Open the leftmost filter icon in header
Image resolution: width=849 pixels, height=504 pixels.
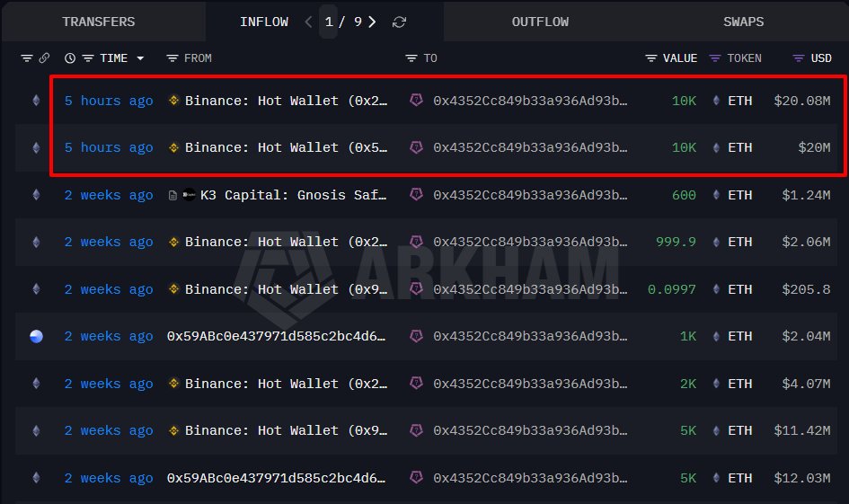tap(27, 57)
